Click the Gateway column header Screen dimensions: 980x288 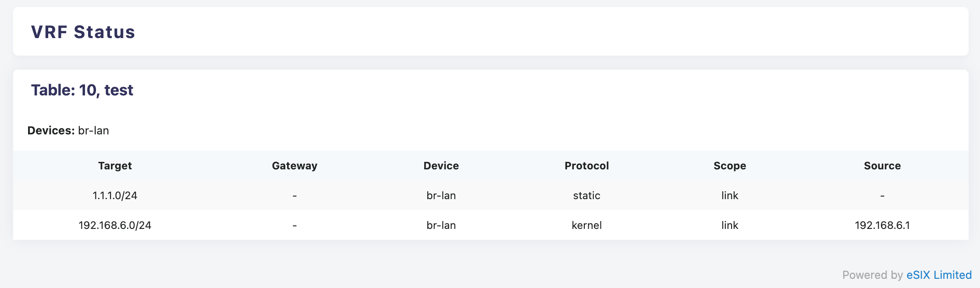point(295,166)
